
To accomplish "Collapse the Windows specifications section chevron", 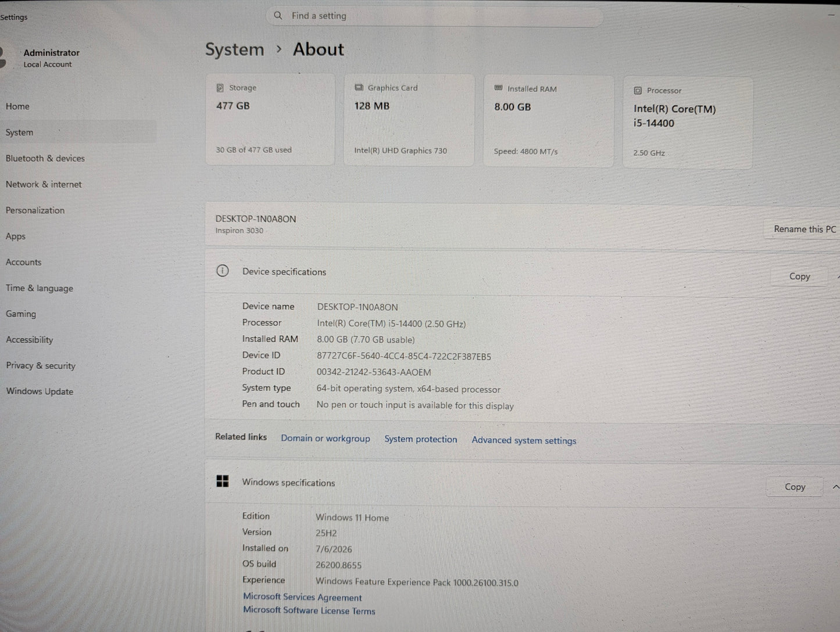I will pyautogui.click(x=835, y=487).
